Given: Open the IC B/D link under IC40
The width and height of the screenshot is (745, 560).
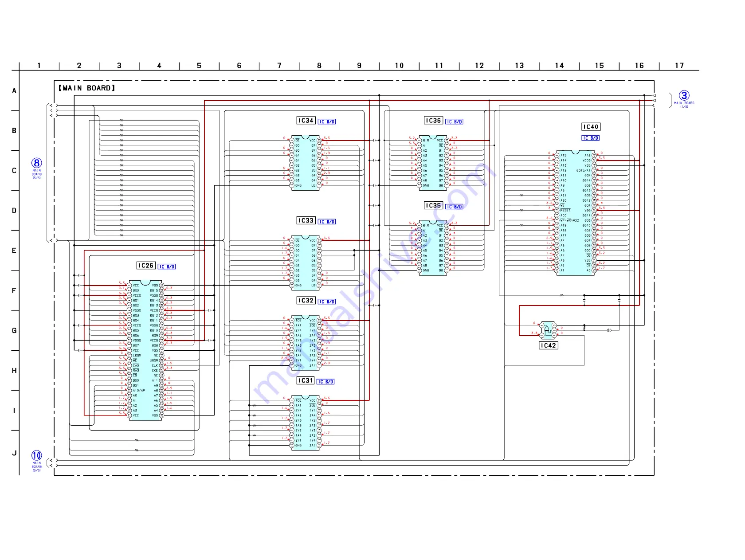Looking at the screenshot, I should (x=591, y=138).
